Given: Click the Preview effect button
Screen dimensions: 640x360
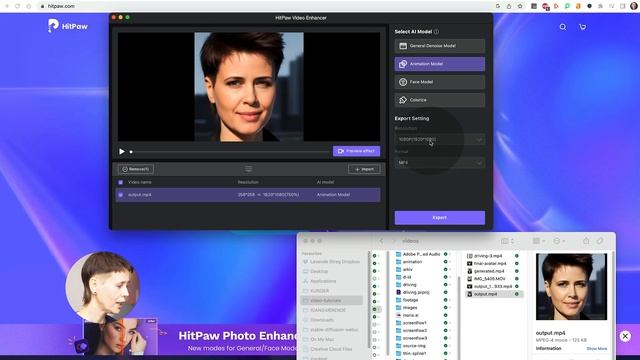Looking at the screenshot, I should (356, 151).
